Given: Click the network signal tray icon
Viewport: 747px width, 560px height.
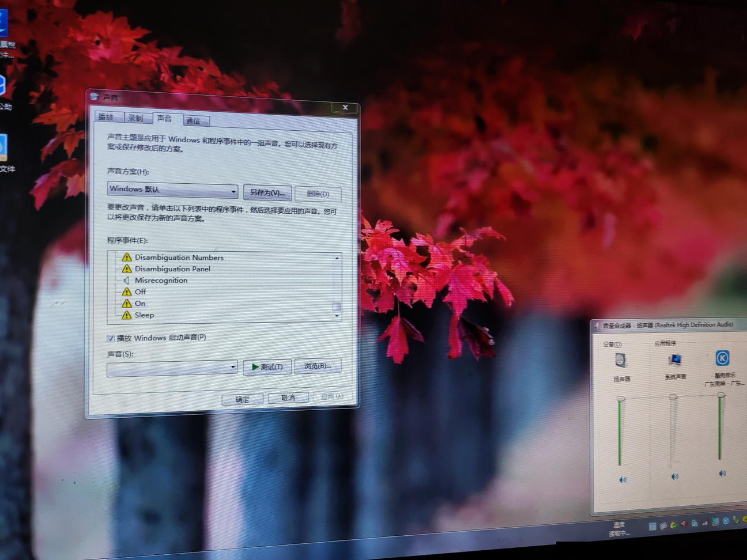Looking at the screenshot, I should 705,523.
